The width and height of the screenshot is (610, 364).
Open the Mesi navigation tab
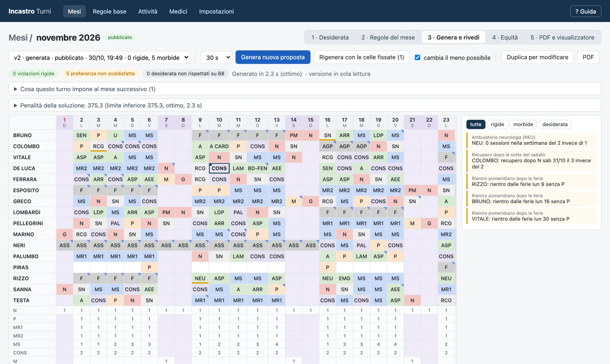[74, 11]
